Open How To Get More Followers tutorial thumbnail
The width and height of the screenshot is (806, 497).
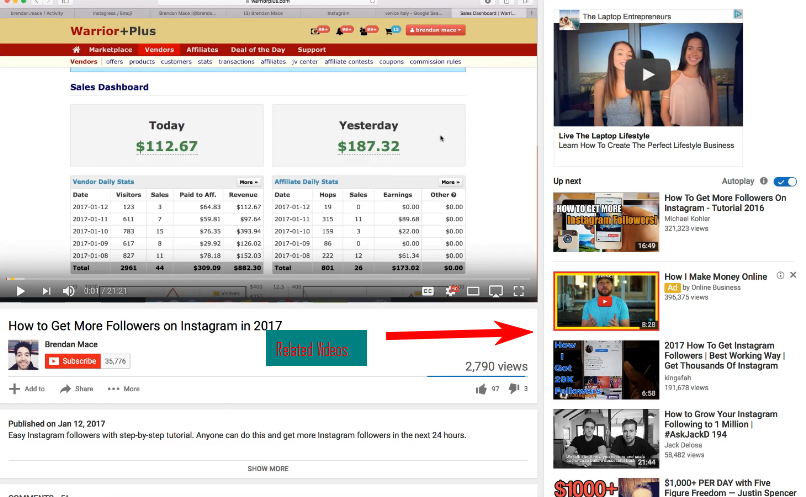606,222
